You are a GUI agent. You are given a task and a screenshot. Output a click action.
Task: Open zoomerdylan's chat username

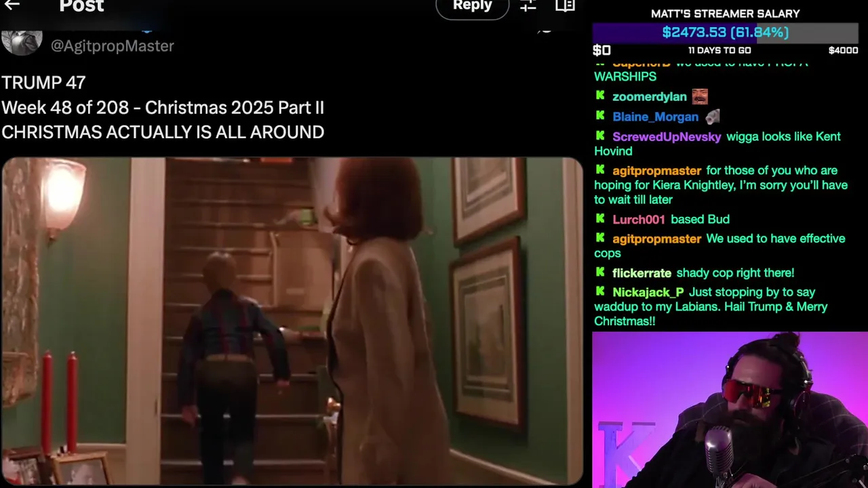[x=650, y=97]
